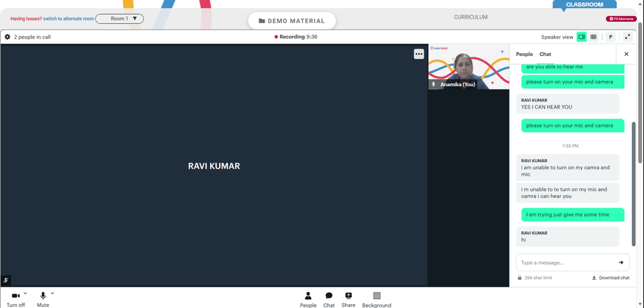
Task: Open call settings gear icon
Action: coord(7,37)
